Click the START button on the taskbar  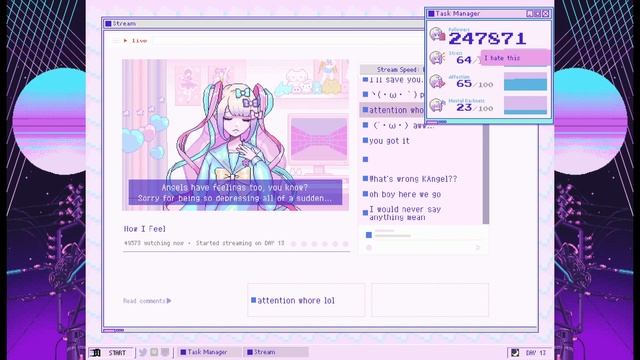point(111,353)
